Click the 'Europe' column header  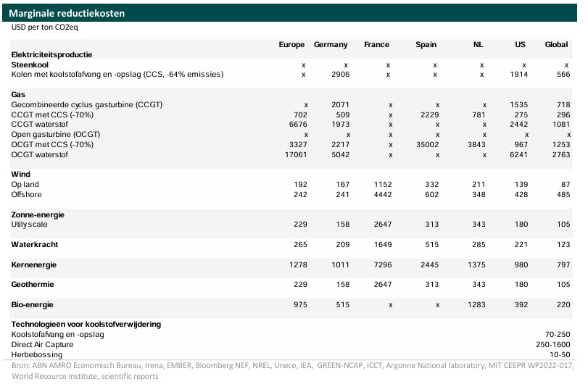tap(291, 45)
